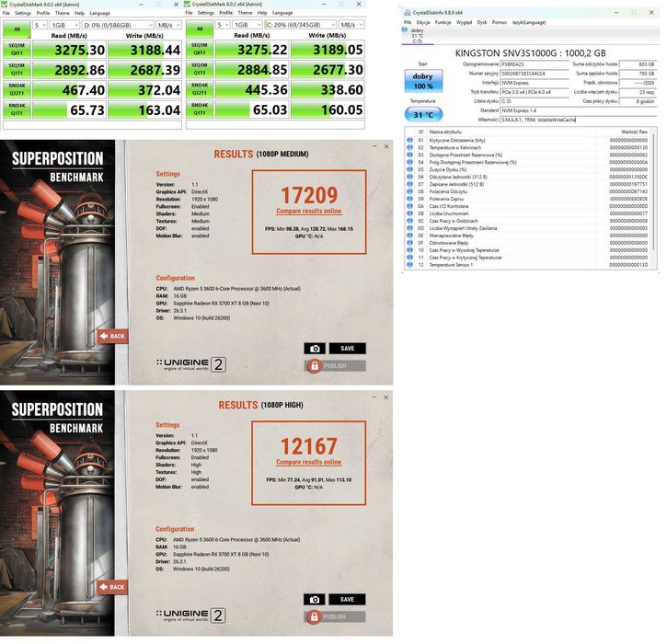
Task: Click status icon of Zużycie Dysku (%) row
Action: (x=409, y=169)
